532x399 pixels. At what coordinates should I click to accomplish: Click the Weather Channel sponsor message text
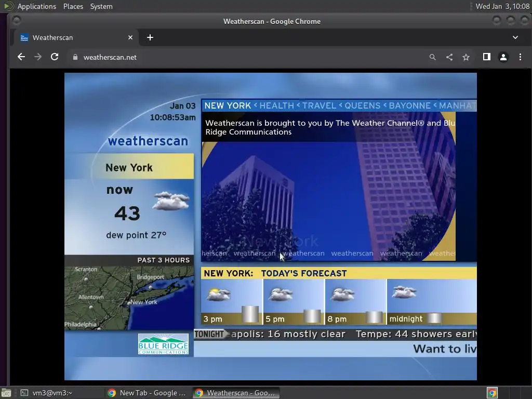click(x=330, y=127)
